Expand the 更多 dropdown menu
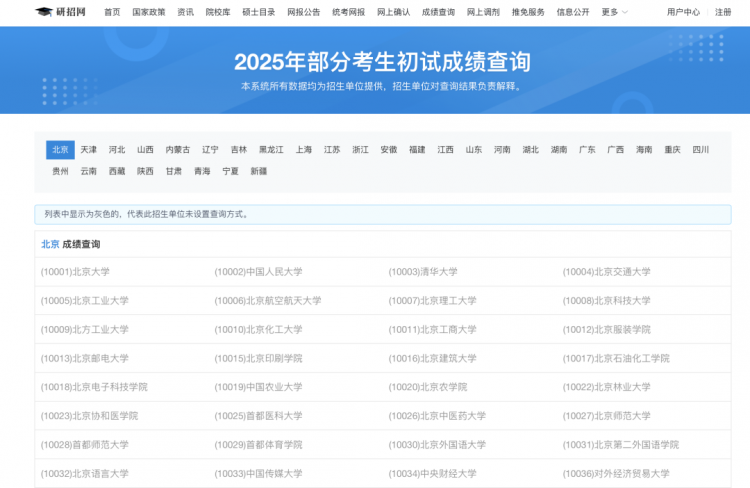Viewport: 750px width, 488px height. pos(615,12)
